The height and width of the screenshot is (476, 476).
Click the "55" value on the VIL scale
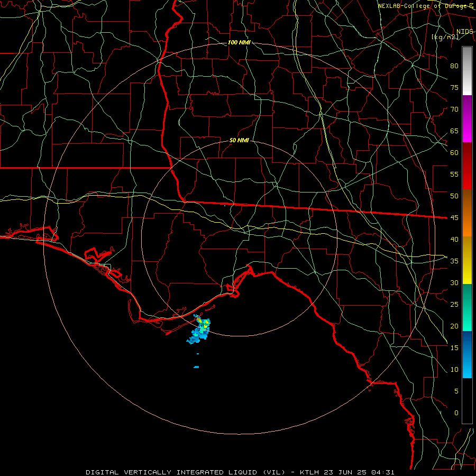[454, 174]
